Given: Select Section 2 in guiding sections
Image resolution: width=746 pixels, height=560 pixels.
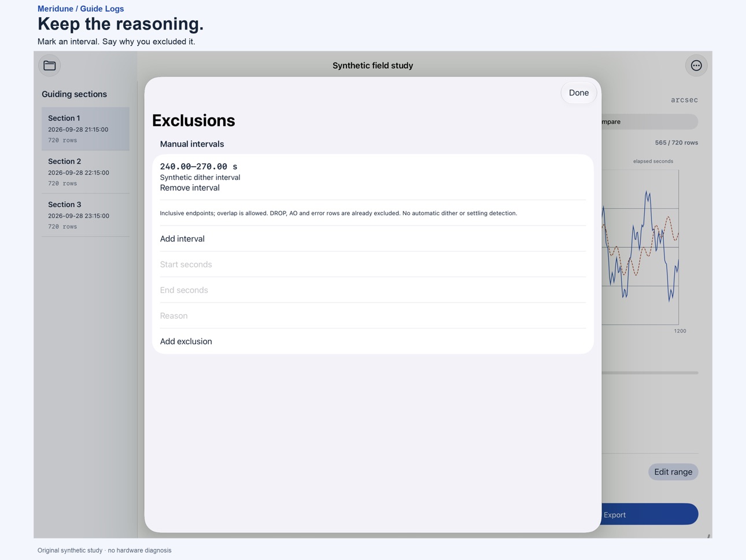Looking at the screenshot, I should tap(86, 172).
